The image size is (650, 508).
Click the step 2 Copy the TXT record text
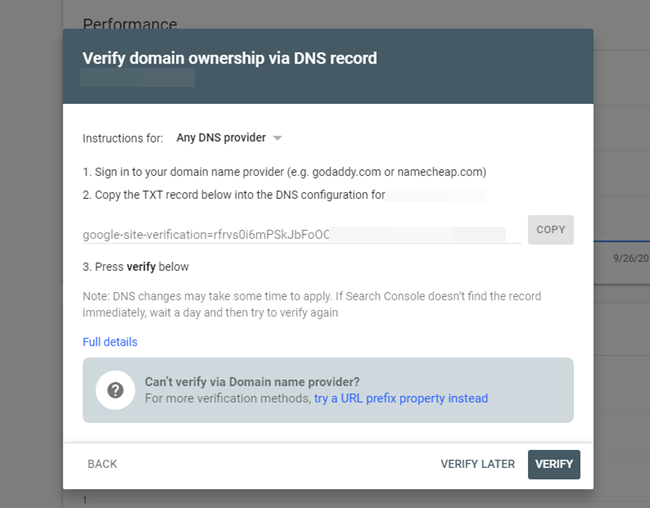[x=234, y=195]
